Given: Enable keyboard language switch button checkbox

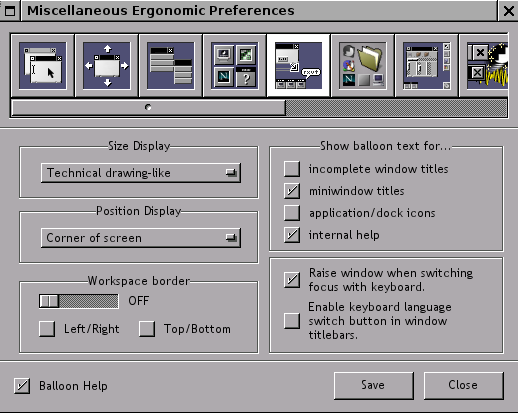Looking at the screenshot, I should (x=292, y=321).
